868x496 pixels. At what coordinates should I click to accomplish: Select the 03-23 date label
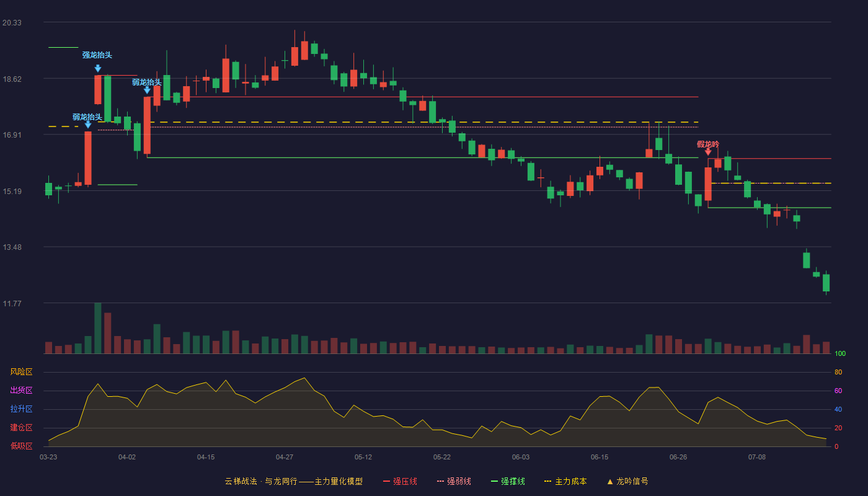(48, 457)
